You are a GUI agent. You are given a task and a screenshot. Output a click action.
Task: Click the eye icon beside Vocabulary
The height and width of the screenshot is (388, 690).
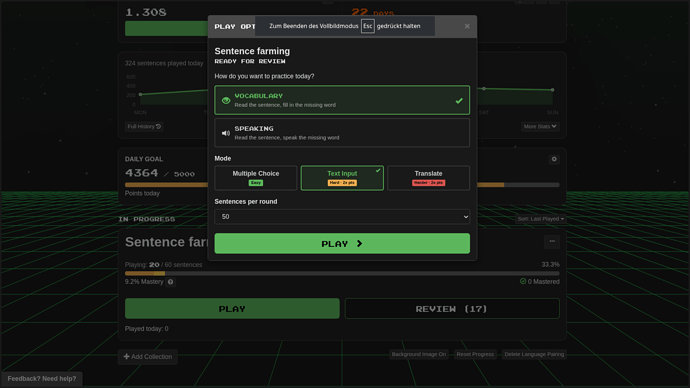[x=226, y=101]
